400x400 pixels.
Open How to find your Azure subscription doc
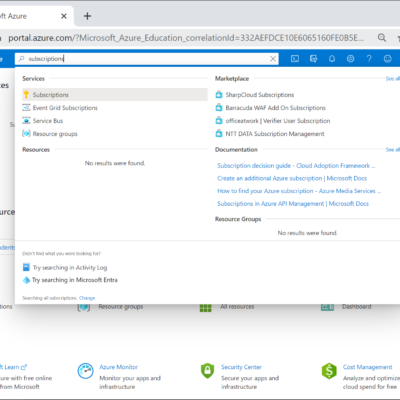299,191
